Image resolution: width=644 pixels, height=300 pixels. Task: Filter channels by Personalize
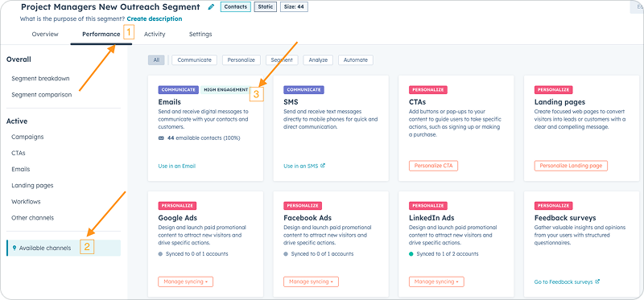point(242,60)
